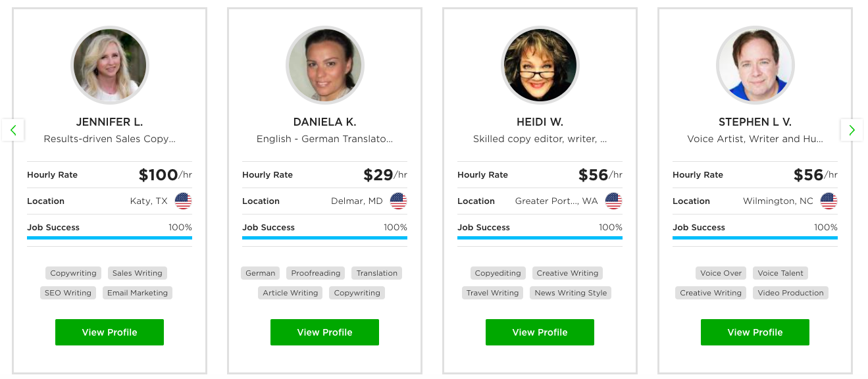The height and width of the screenshot is (379, 868).
Task: Click Stephen L V.'s profile picture
Action: click(755, 65)
